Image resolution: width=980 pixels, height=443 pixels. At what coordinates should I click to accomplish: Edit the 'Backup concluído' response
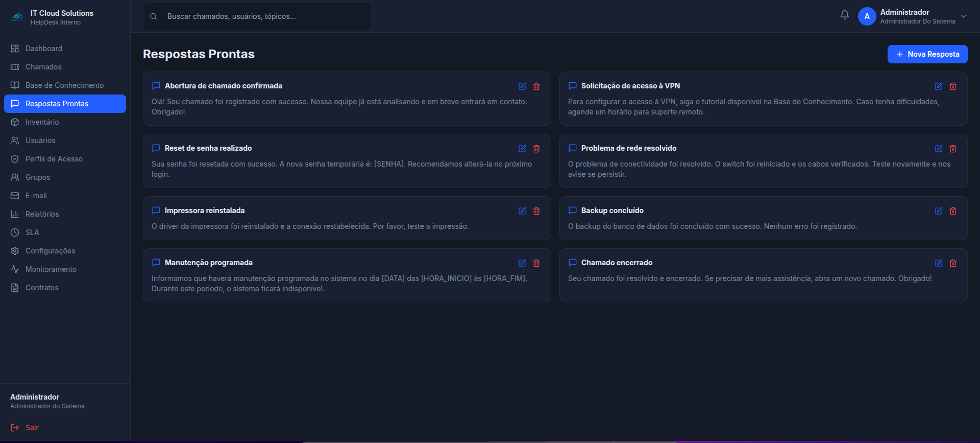(x=939, y=211)
